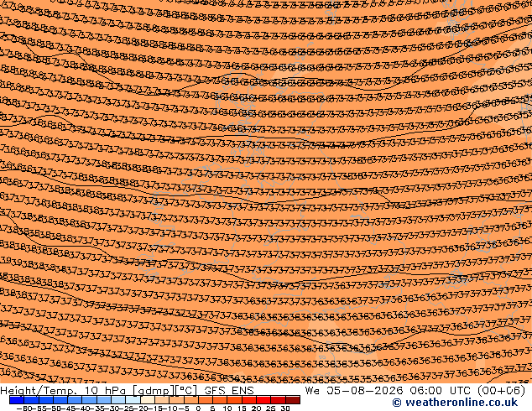The image size is (532, 411).
Task: Click the '-60' legend scale label
Action: click(x=24, y=408)
